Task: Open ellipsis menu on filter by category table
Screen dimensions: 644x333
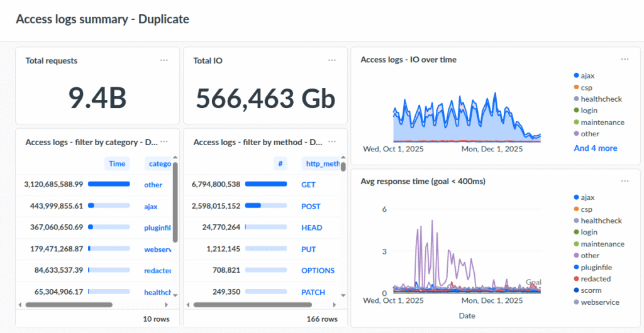Action: click(x=164, y=142)
